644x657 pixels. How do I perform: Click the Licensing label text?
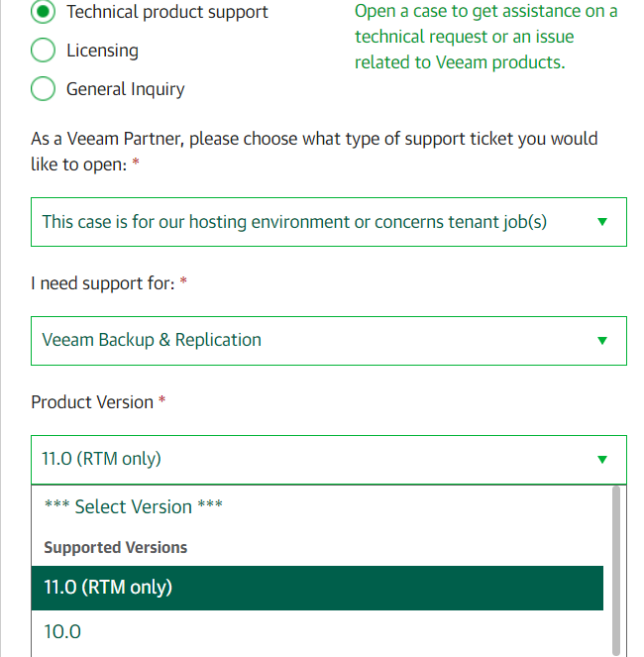click(x=102, y=51)
